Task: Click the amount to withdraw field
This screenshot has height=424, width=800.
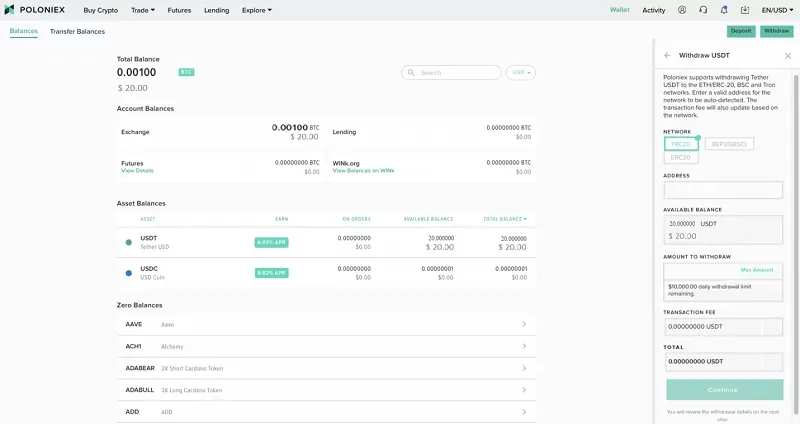Action: click(x=723, y=270)
